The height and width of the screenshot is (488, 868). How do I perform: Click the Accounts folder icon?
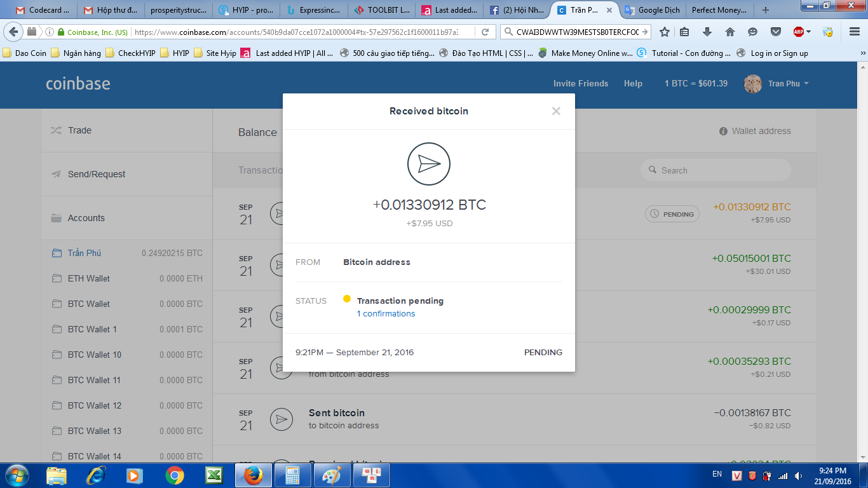pos(56,218)
